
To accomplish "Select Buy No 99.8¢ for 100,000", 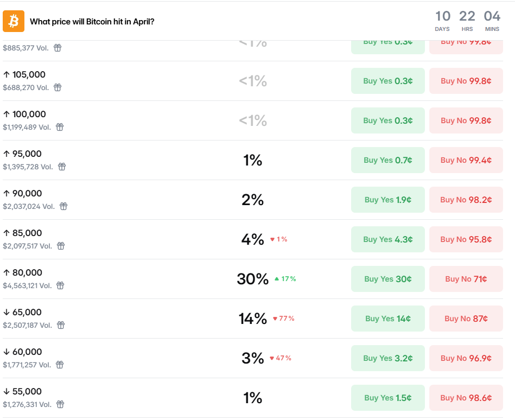I will point(466,120).
